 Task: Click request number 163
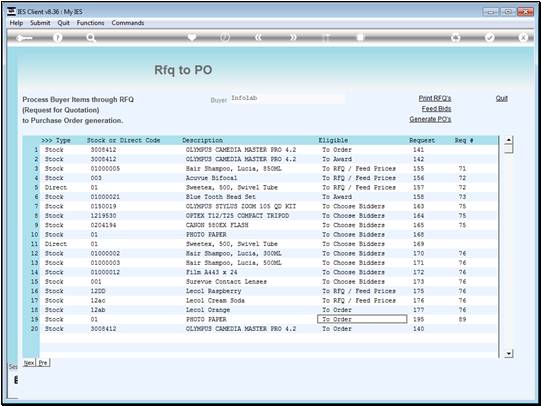click(418, 206)
